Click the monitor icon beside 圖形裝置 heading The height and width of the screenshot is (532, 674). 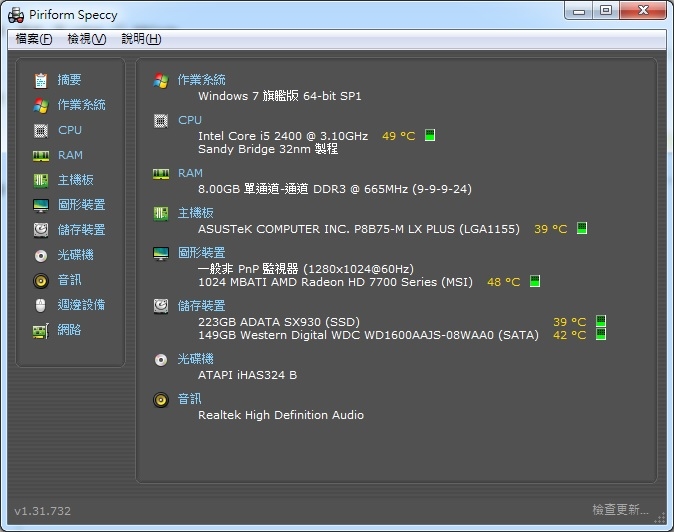(x=161, y=254)
